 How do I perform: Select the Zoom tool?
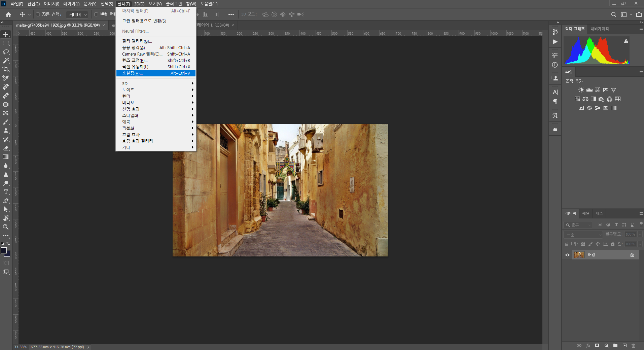[x=6, y=227]
